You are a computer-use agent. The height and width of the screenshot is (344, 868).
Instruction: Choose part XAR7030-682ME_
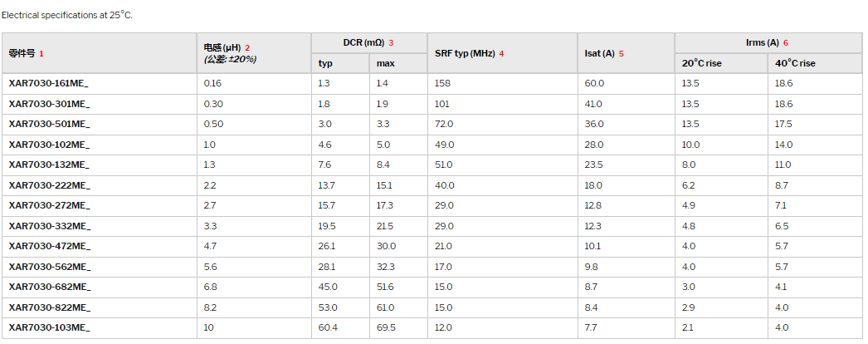[49, 287]
